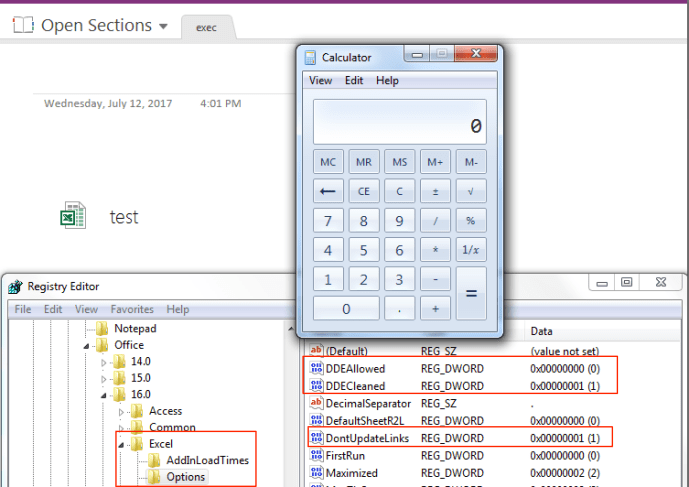Image resolution: width=689 pixels, height=487 pixels.
Task: Select the AddInLoadTimes registry key
Action: 207,460
